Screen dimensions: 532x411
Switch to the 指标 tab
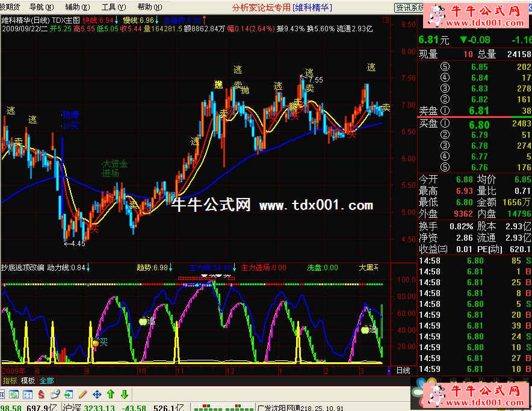pos(10,381)
